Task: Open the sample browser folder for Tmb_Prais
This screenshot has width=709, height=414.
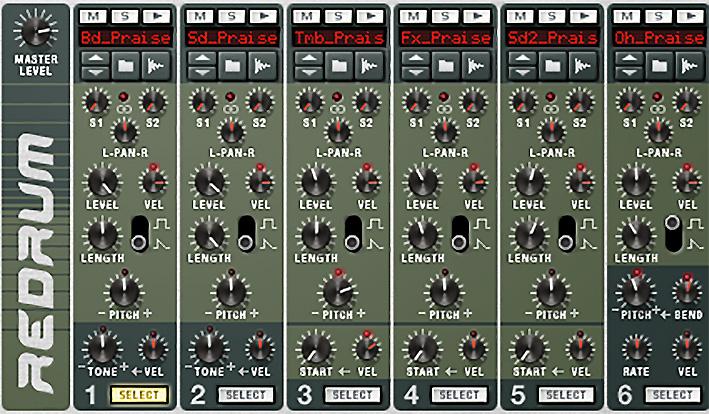Action: [x=339, y=66]
